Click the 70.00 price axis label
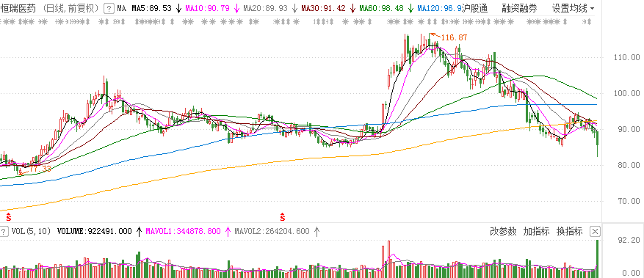 [629, 201]
